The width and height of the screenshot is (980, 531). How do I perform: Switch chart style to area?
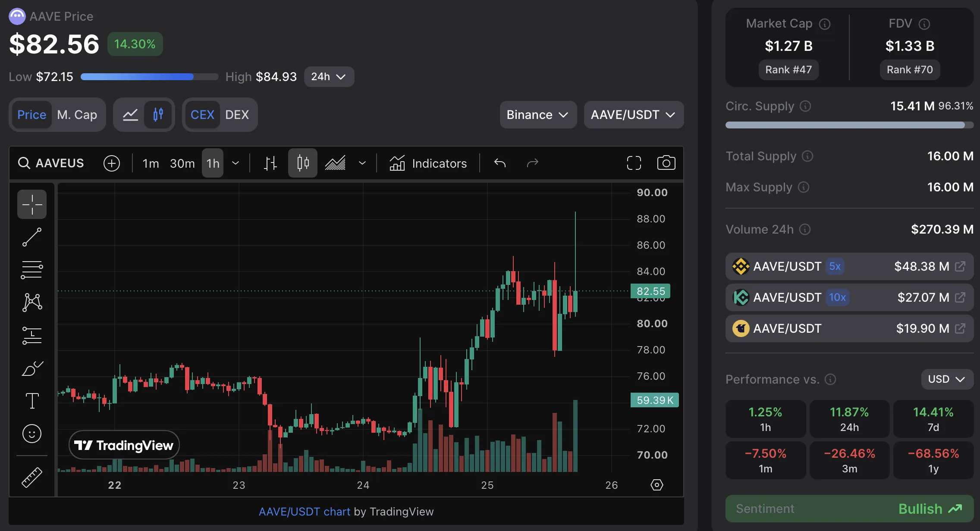click(x=335, y=163)
